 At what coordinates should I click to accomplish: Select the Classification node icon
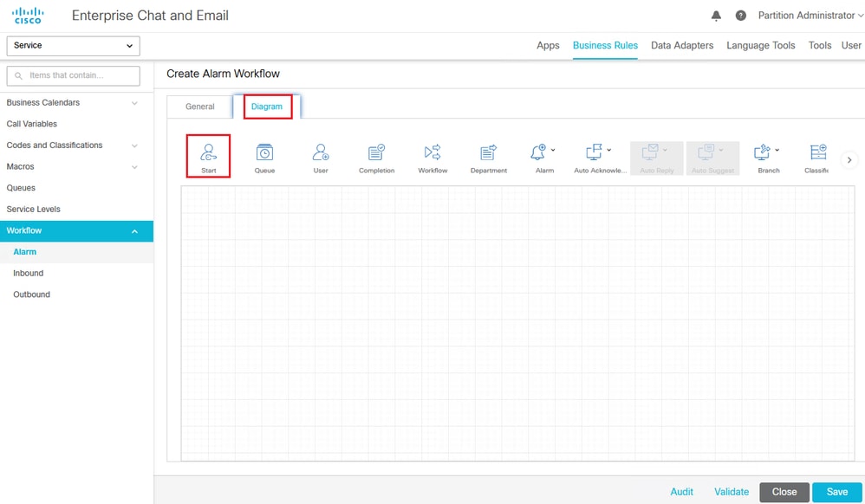pyautogui.click(x=818, y=152)
